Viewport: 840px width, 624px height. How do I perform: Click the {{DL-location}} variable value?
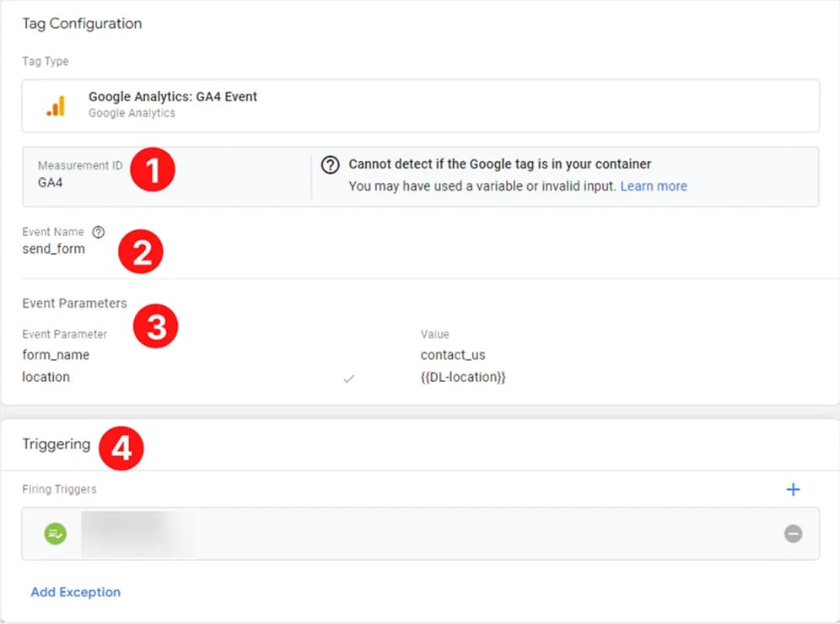click(x=463, y=377)
